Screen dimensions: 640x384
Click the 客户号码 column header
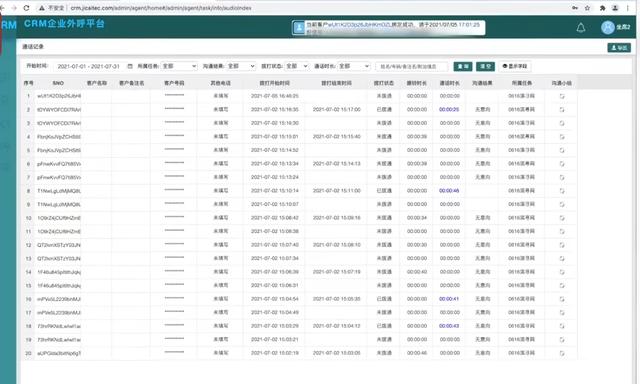[x=174, y=83]
